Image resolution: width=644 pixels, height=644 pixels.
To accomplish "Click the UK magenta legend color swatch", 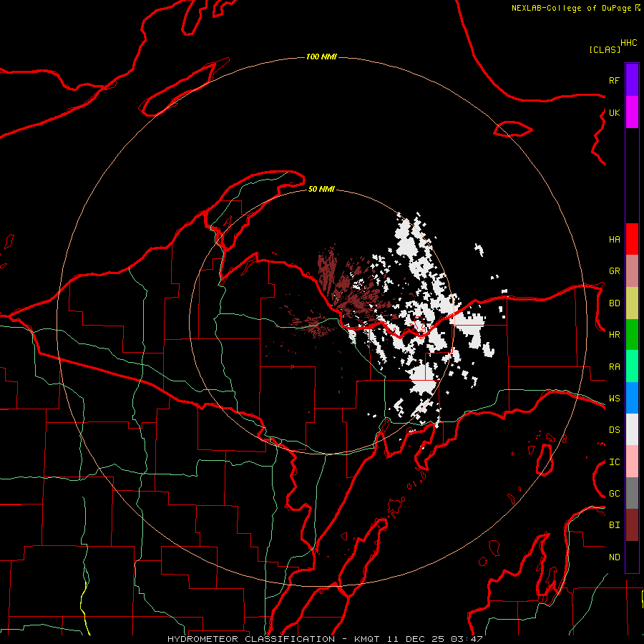I will (x=632, y=112).
